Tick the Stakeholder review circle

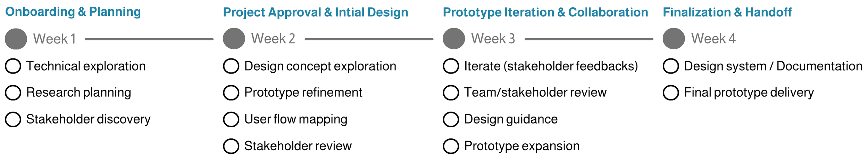click(x=231, y=146)
